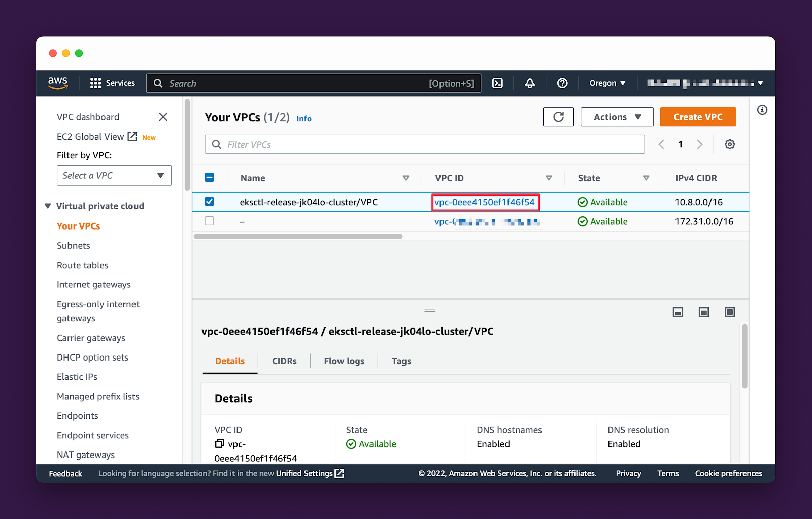Copy the VPC ID in Details

pyautogui.click(x=219, y=444)
